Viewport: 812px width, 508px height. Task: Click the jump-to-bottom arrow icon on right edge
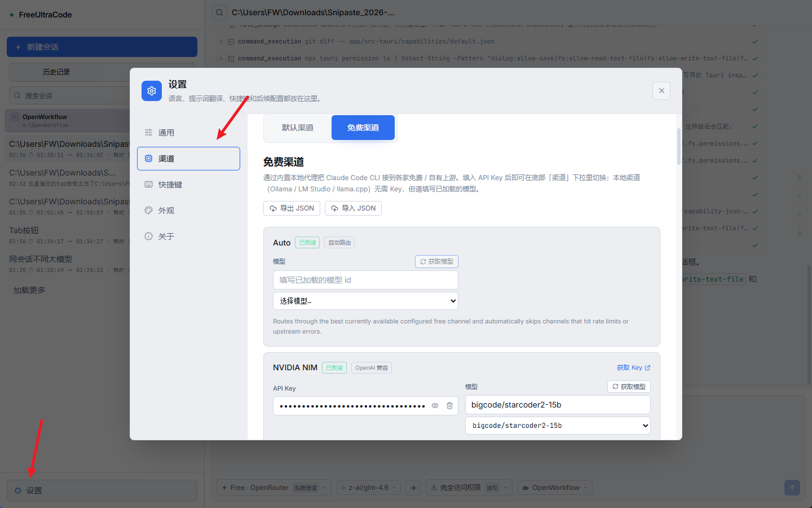800,233
